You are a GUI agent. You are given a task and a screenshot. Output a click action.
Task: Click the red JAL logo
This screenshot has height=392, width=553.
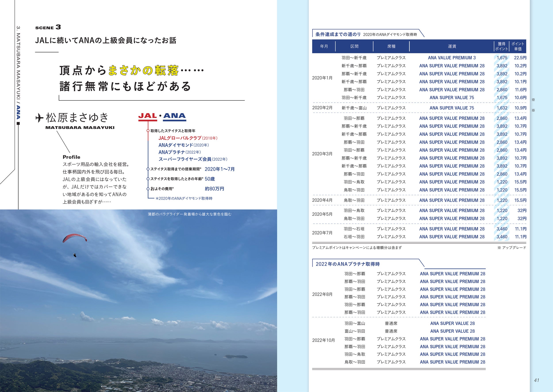(148, 116)
